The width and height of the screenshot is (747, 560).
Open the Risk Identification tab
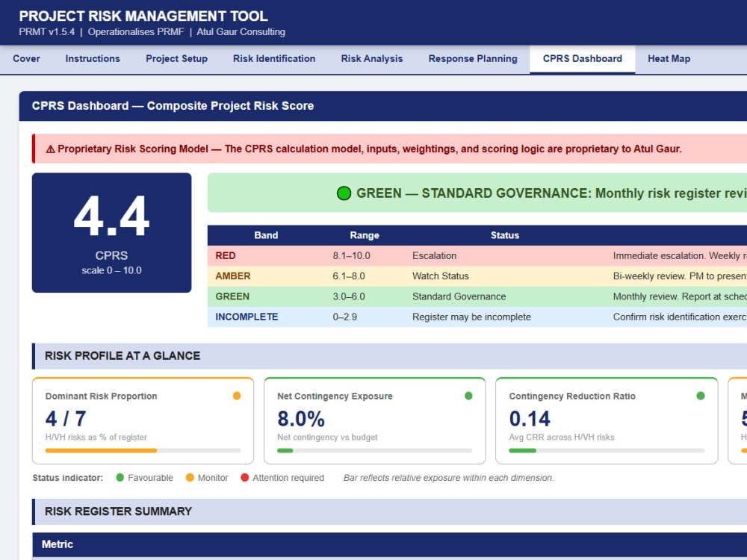pyautogui.click(x=274, y=59)
